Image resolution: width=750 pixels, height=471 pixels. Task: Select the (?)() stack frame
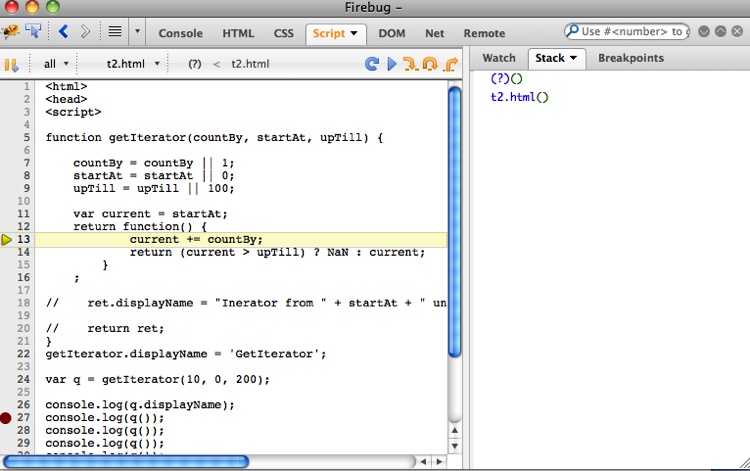(507, 78)
